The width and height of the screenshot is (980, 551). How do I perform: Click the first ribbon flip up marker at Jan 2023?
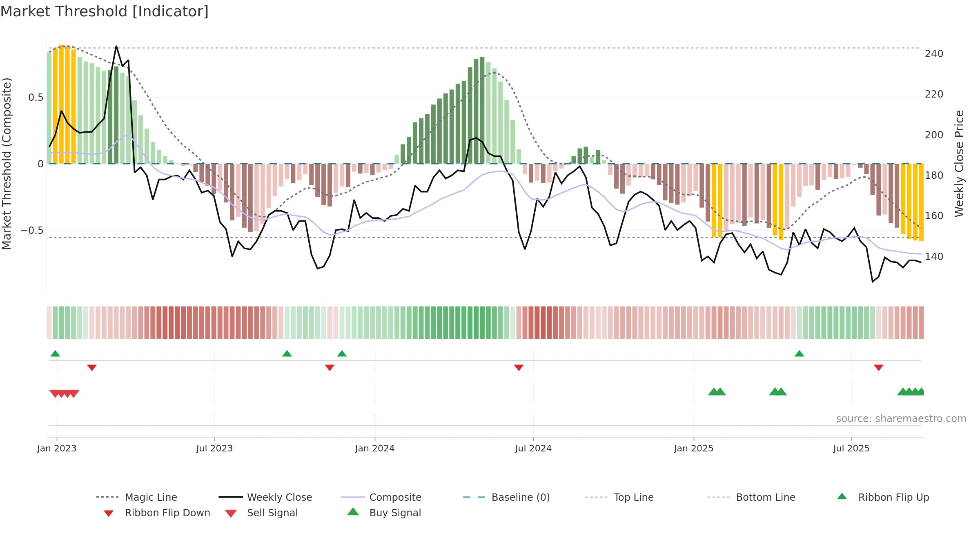[55, 353]
